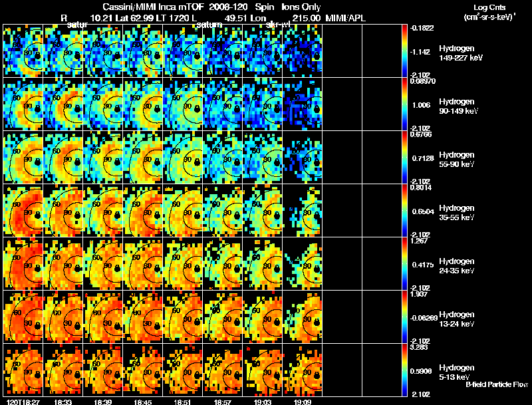This screenshot has width=532, height=405.
Task: Select the 19:09 image in Hydrogen 149-227 keV row
Action: click(303, 51)
